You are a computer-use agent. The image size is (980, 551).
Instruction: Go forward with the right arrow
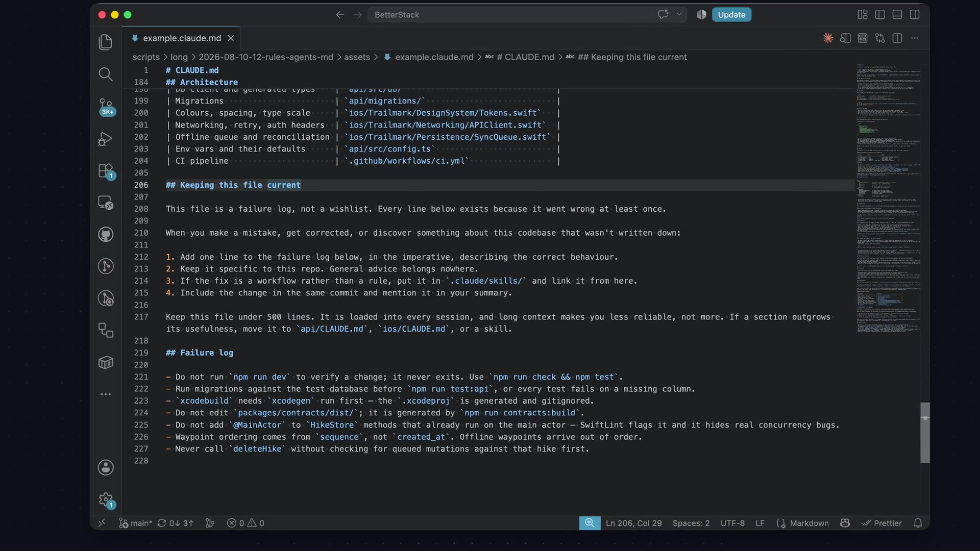pyautogui.click(x=357, y=15)
